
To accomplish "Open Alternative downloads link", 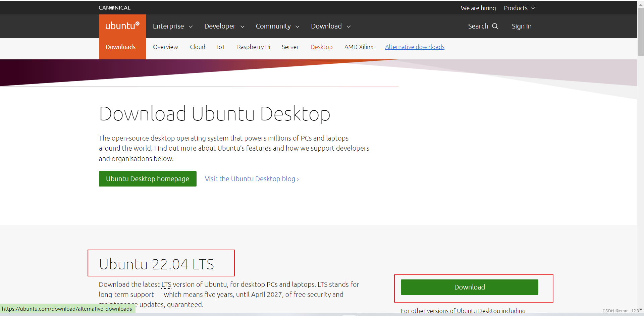I will 415,47.
